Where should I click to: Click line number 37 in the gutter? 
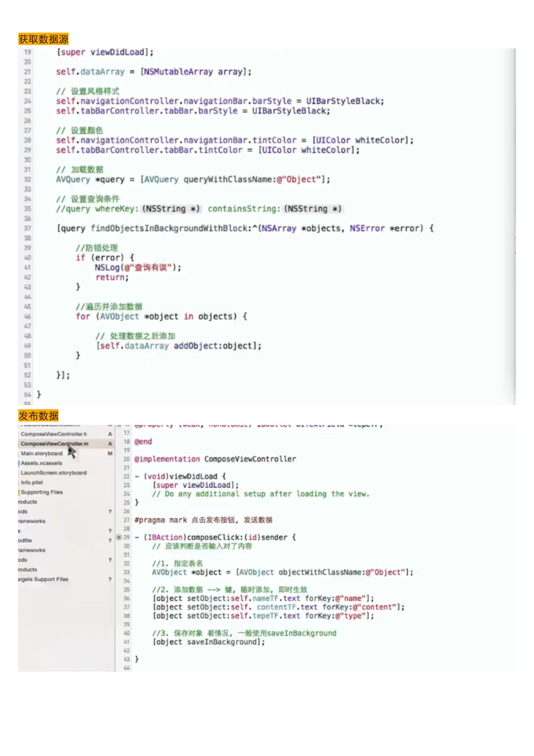click(27, 228)
